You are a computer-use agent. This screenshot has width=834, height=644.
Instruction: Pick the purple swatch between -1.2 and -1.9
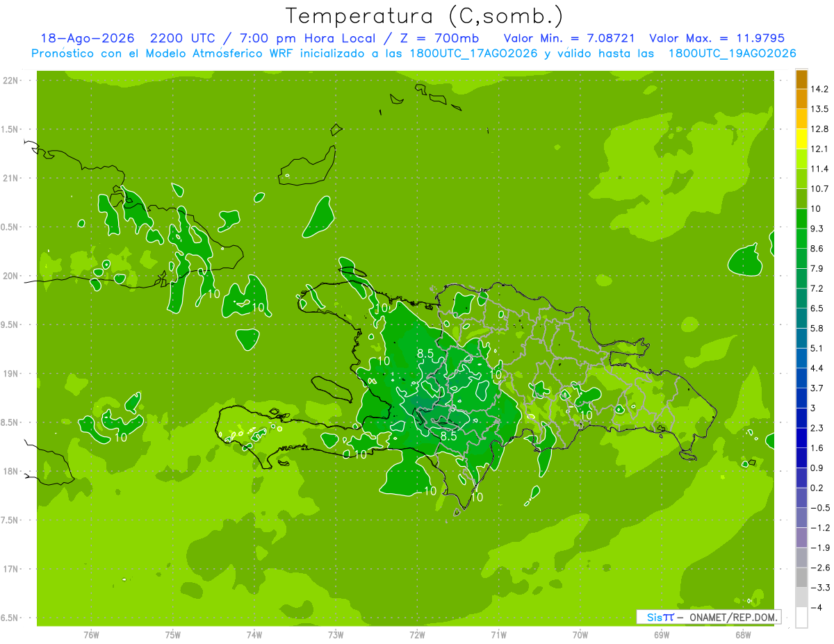pyautogui.click(x=801, y=538)
